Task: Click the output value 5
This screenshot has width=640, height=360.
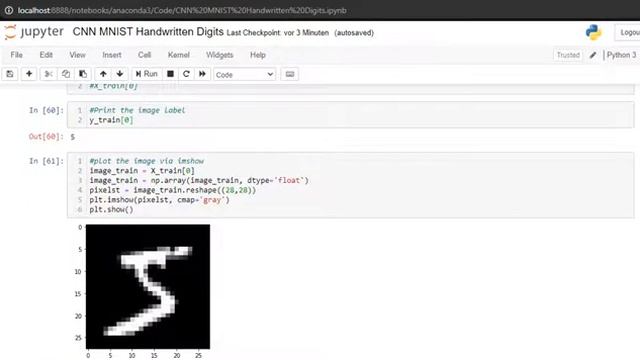Action: pos(73,137)
